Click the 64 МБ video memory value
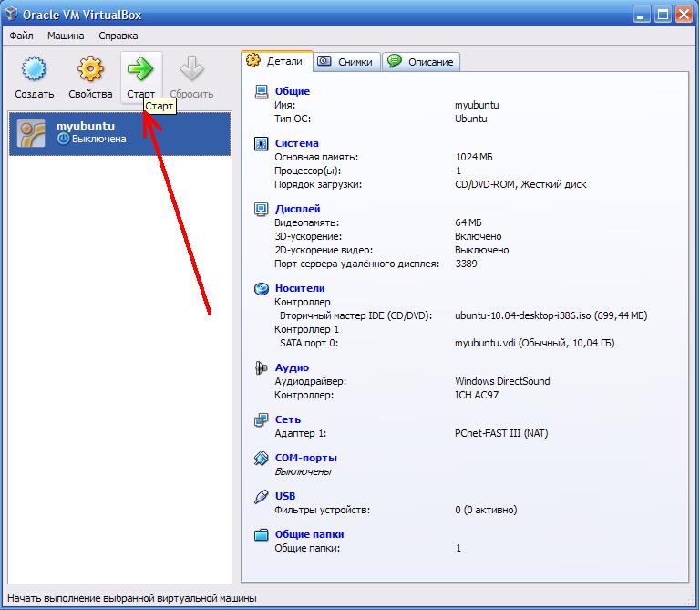 (468, 222)
